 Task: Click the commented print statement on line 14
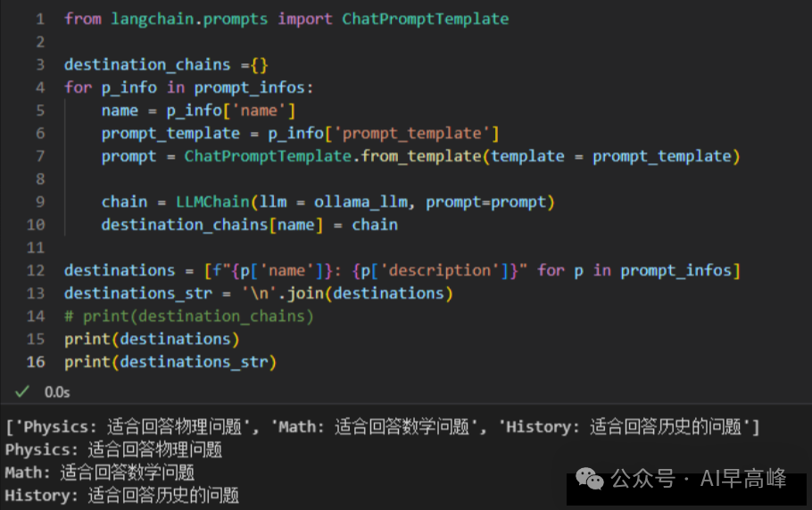[x=189, y=316]
